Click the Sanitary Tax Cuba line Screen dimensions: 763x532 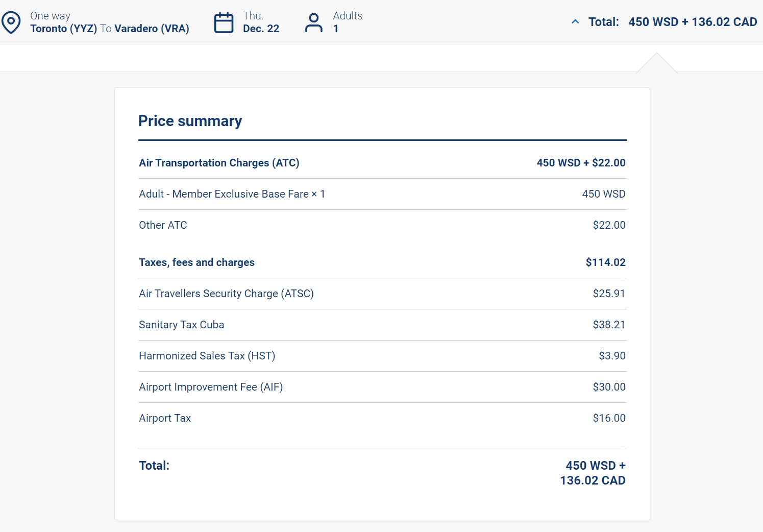coord(181,325)
